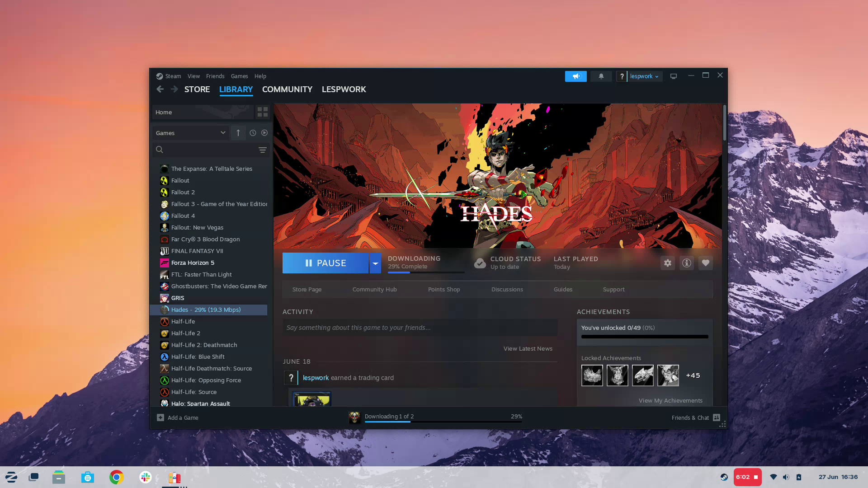Viewport: 868px width, 488px height.
Task: Open Discussions link
Action: pos(507,289)
